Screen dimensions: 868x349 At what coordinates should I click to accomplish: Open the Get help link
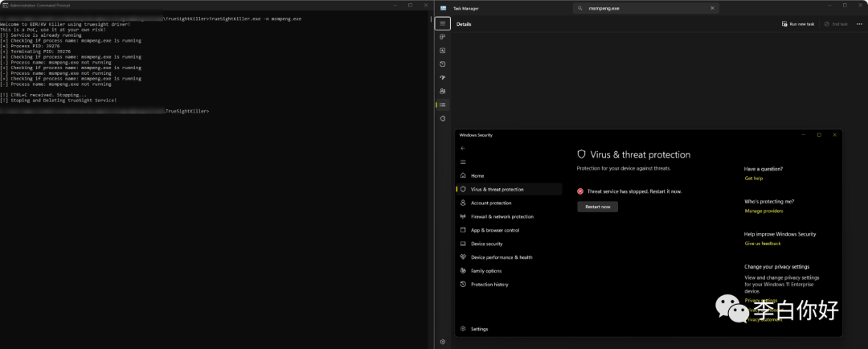pos(753,179)
